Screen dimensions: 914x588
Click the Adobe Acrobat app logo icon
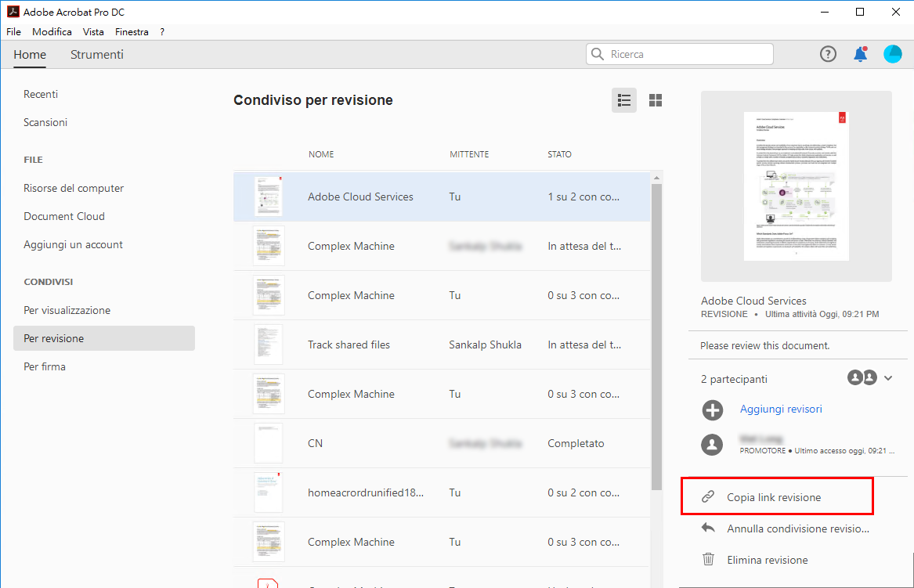click(x=13, y=12)
